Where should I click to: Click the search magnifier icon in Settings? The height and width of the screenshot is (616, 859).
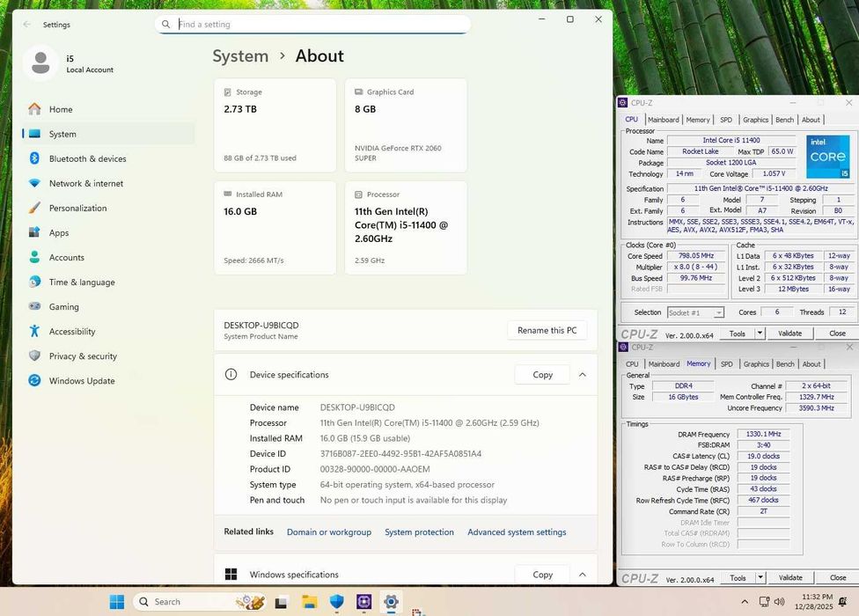[x=166, y=24]
